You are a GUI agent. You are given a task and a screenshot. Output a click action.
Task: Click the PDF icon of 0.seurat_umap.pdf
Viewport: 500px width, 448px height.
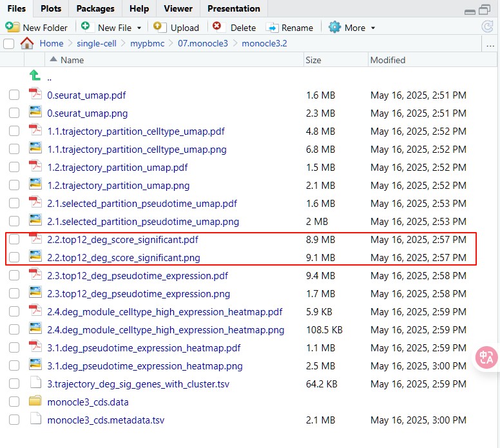35,94
